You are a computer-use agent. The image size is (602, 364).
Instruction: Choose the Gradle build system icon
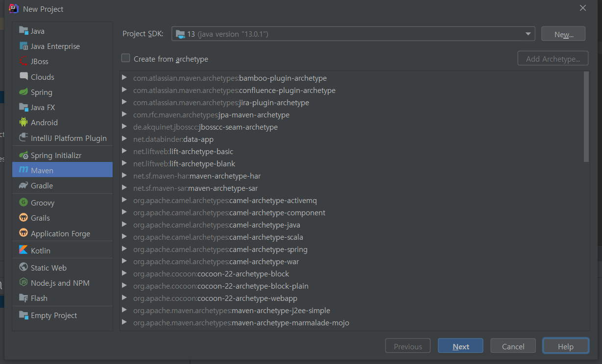23,185
